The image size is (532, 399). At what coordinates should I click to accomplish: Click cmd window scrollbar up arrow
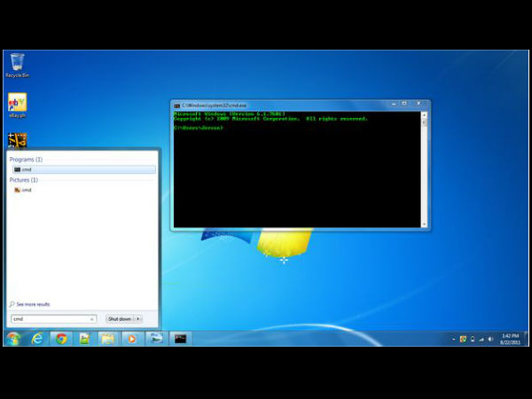tap(424, 115)
